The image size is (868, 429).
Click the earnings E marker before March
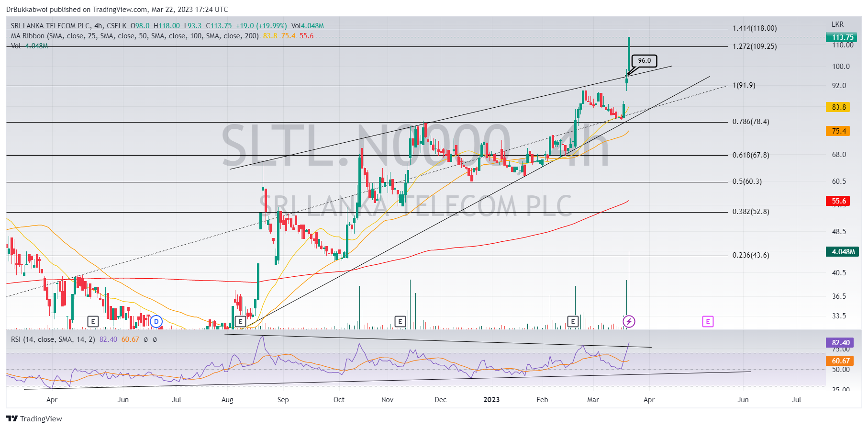[573, 321]
